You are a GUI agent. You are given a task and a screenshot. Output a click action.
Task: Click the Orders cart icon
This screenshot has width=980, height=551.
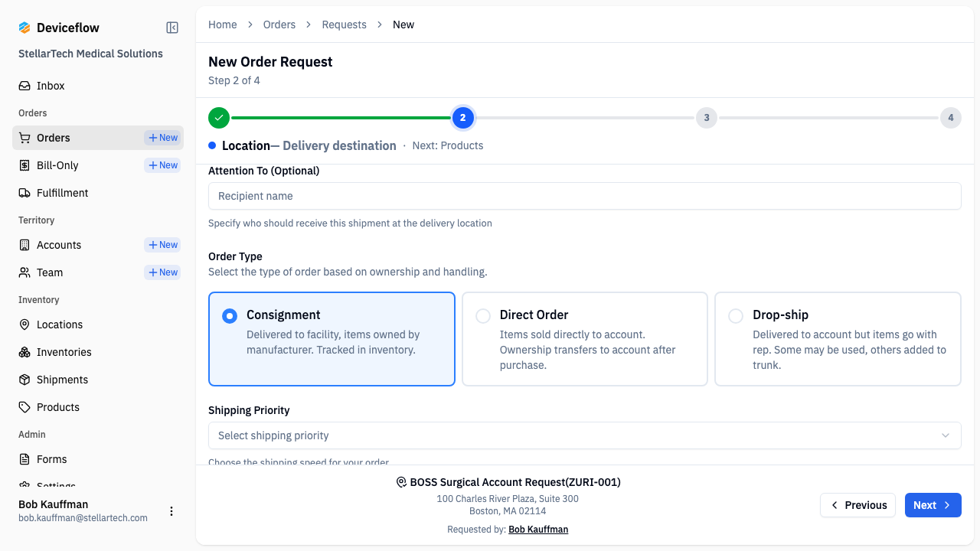(x=24, y=138)
